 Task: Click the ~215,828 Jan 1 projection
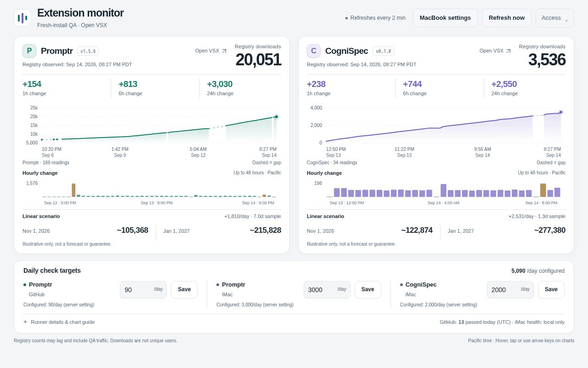click(266, 230)
